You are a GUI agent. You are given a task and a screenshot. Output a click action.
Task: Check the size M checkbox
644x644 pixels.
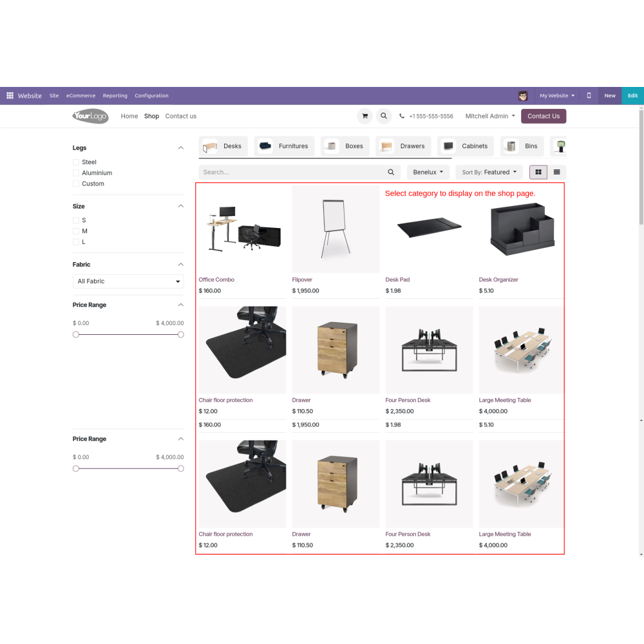(76, 231)
